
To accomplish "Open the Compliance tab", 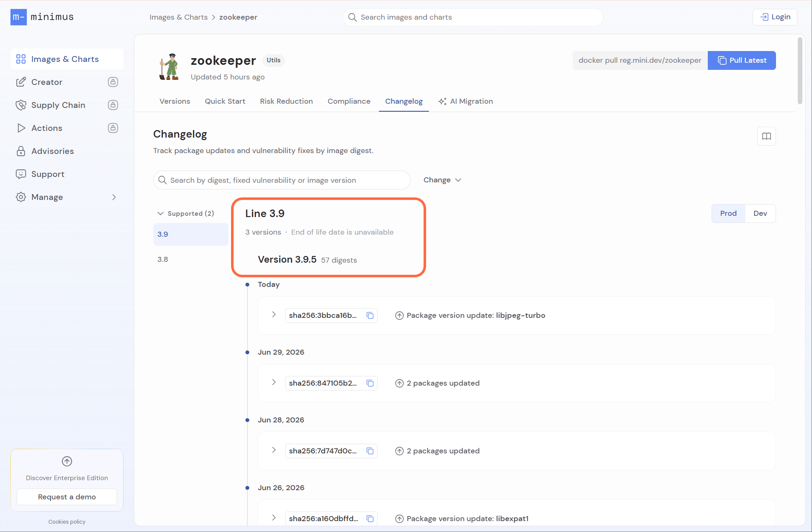I will [x=349, y=101].
